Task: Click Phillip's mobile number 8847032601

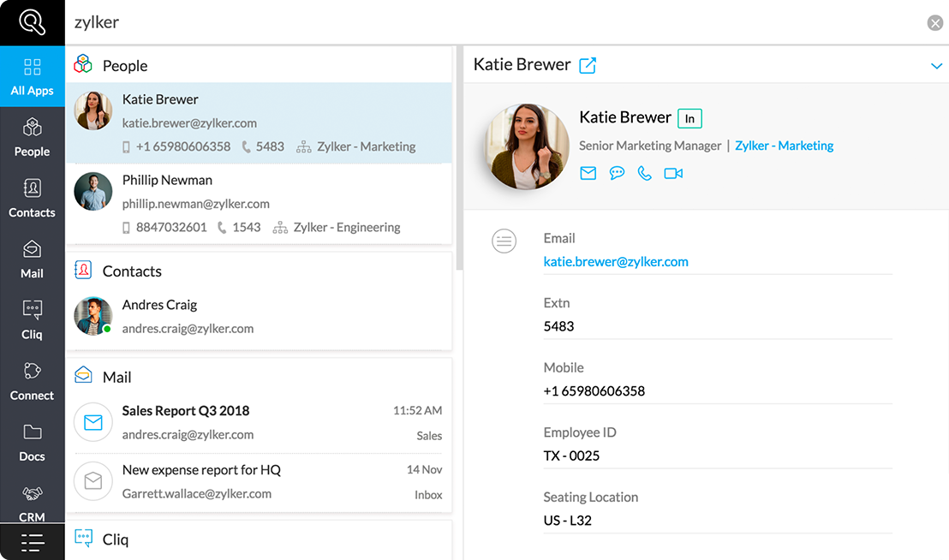Action: coord(171,228)
